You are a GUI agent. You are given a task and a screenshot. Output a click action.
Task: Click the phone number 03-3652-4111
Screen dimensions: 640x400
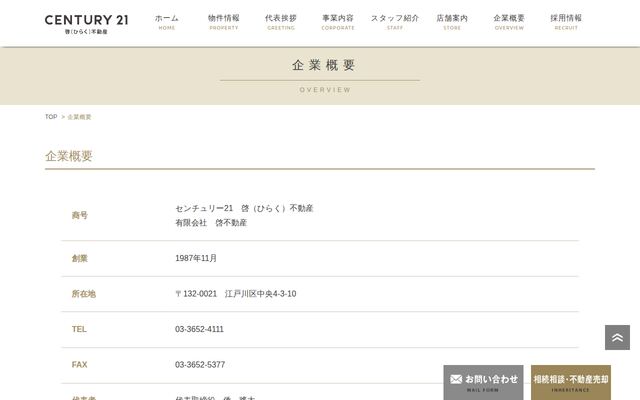tap(199, 329)
